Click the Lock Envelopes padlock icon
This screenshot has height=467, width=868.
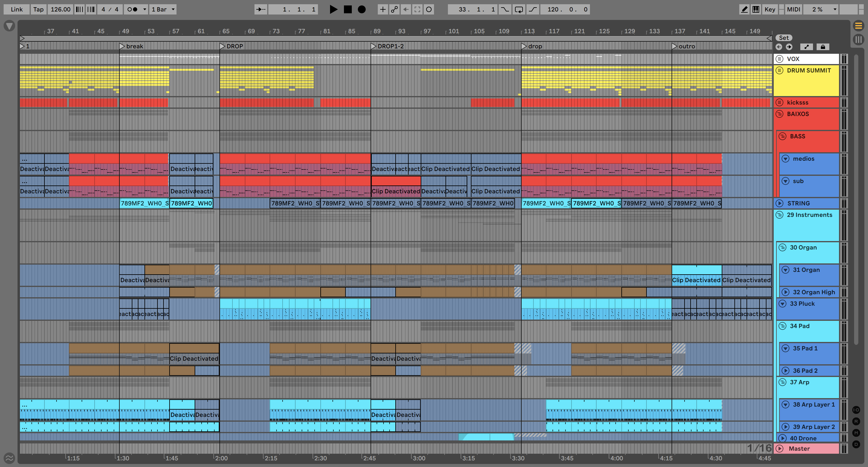(822, 47)
